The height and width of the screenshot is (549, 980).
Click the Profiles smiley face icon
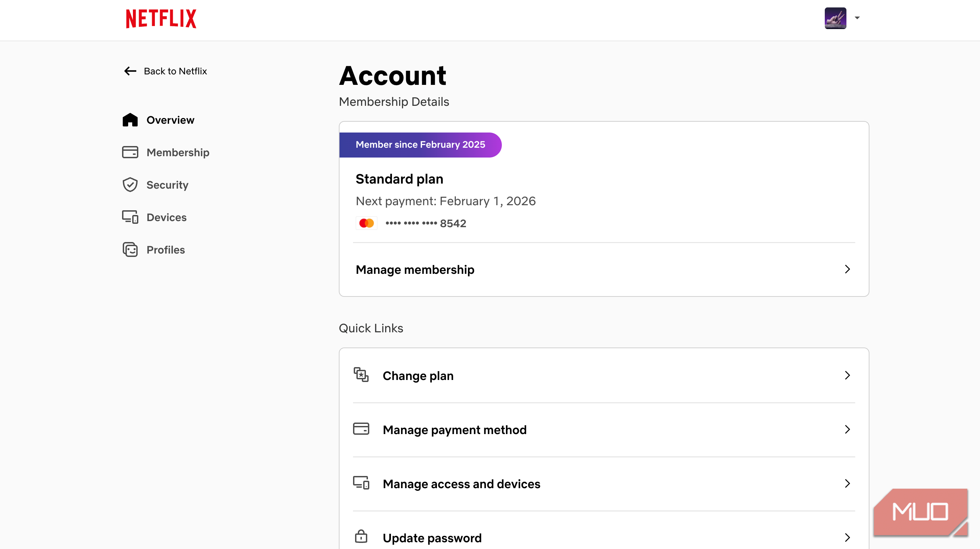(130, 250)
